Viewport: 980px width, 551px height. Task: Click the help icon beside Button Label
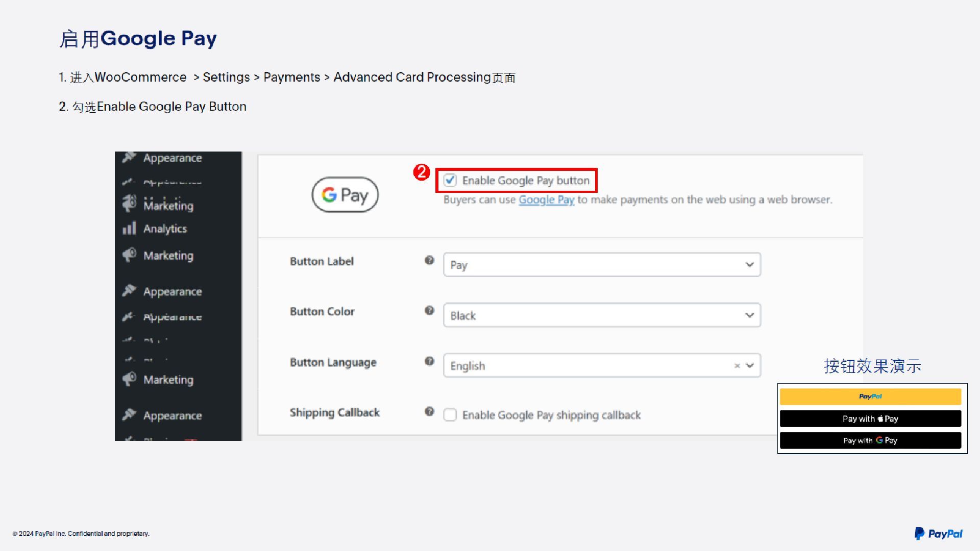tap(429, 260)
